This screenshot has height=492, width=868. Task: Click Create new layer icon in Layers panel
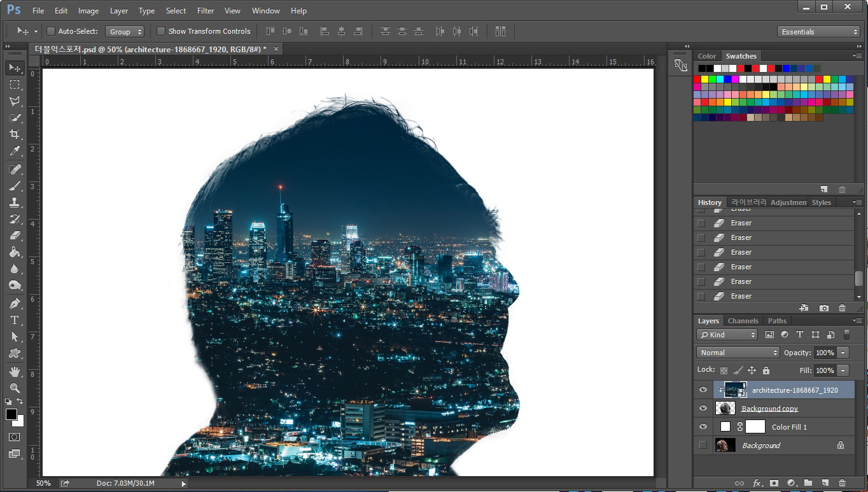click(825, 483)
